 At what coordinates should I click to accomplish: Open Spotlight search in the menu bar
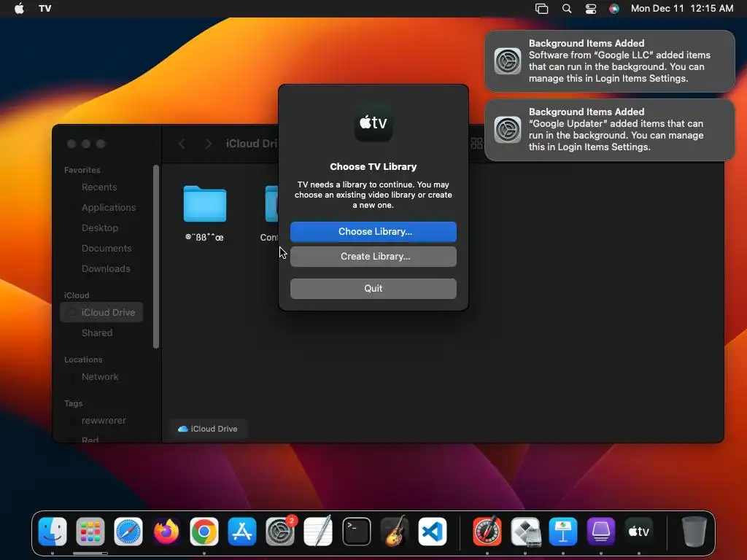[566, 9]
